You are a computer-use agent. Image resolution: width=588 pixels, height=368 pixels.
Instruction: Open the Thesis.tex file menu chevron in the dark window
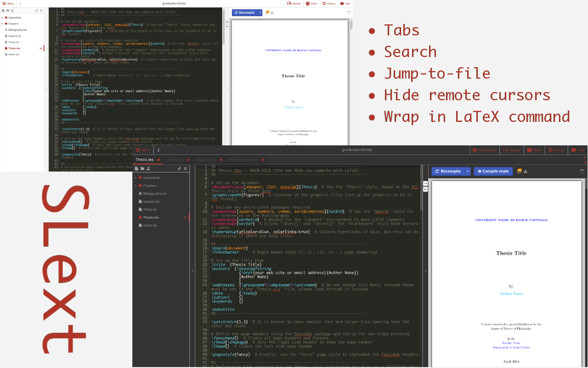click(x=185, y=217)
